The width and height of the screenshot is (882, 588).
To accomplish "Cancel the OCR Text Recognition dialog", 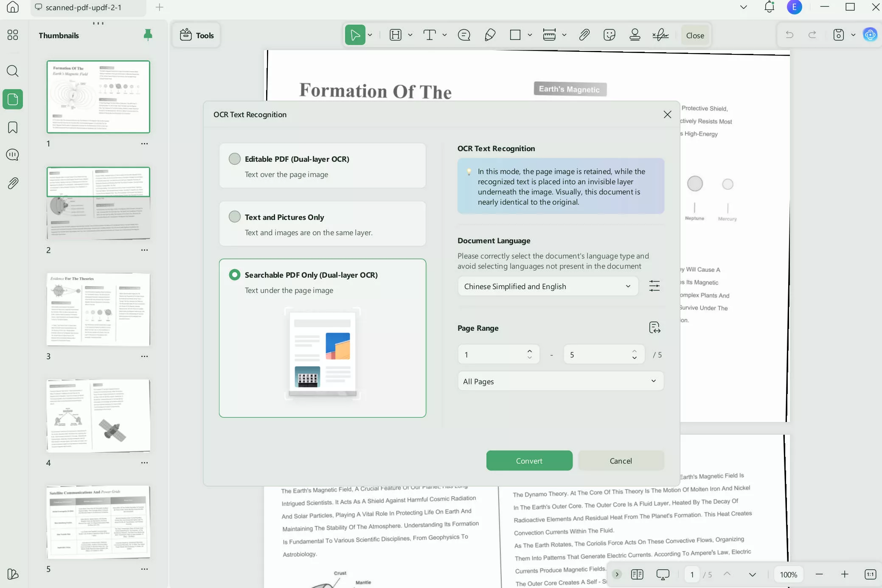I will [x=621, y=460].
